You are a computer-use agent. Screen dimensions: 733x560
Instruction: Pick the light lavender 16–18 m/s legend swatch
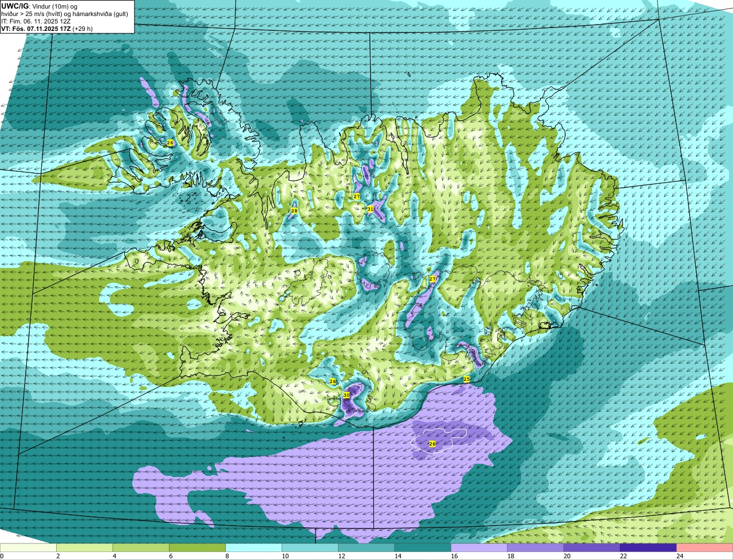click(479, 548)
